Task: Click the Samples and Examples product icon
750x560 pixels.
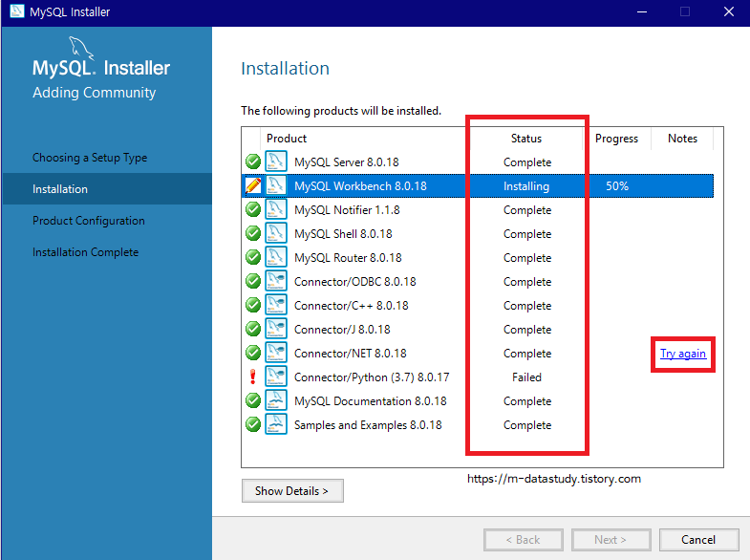Action: (x=276, y=424)
